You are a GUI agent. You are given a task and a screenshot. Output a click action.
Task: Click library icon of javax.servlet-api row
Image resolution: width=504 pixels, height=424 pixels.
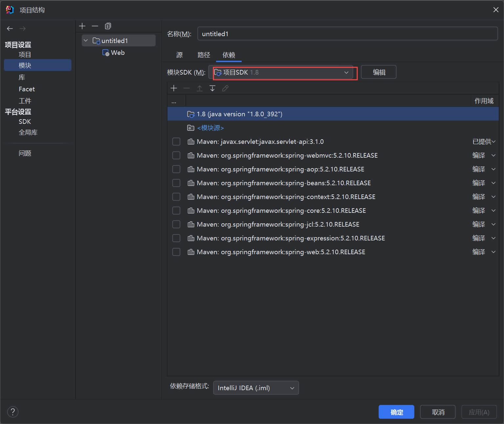pos(191,142)
